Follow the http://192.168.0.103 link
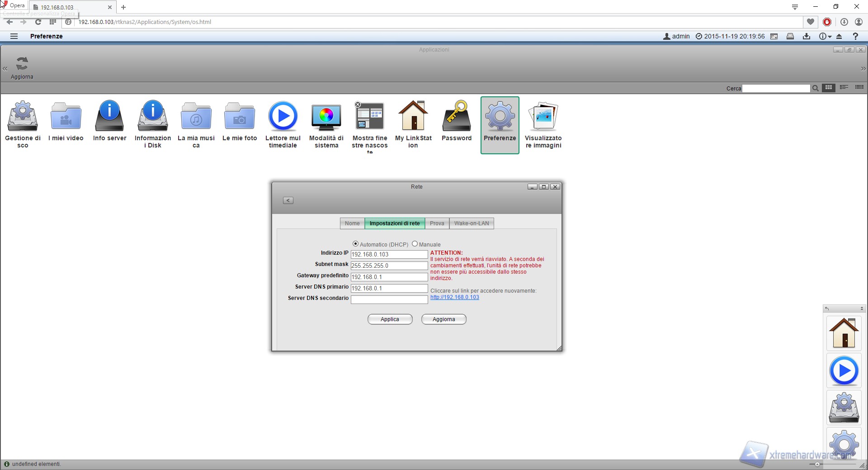 (x=454, y=297)
